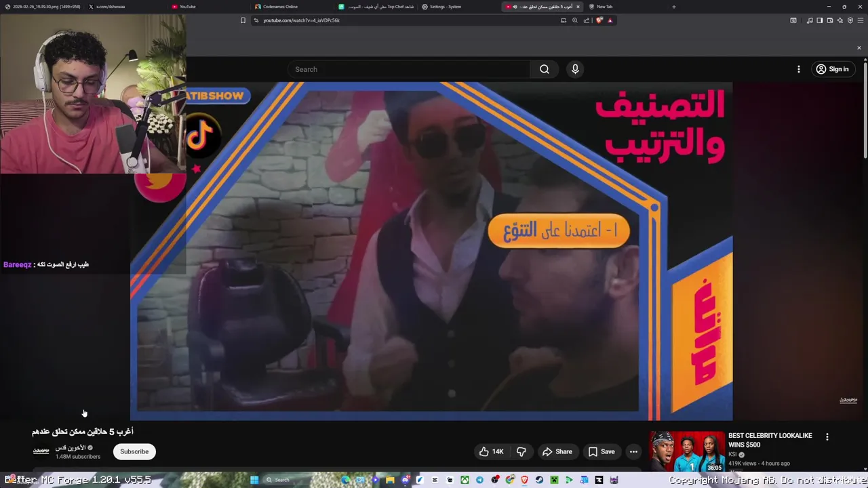This screenshot has height=488, width=868.
Task: Dislike the video with thumbs down
Action: pos(521,451)
